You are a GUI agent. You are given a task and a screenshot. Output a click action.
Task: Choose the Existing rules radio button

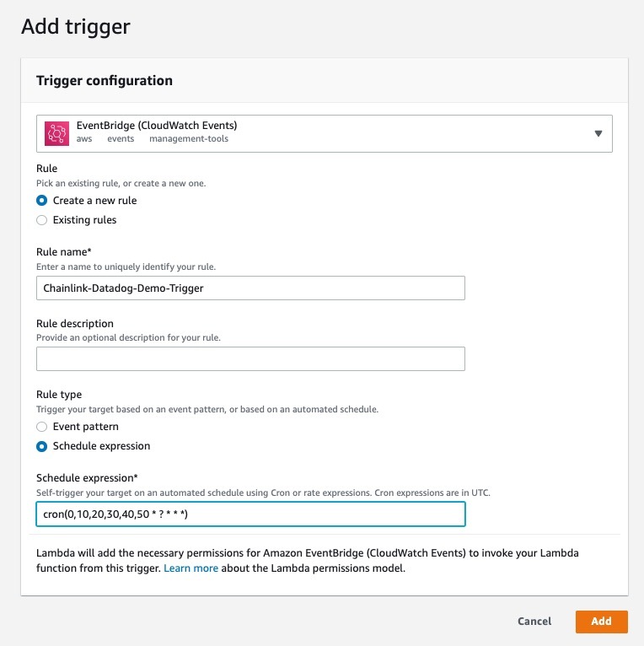42,220
